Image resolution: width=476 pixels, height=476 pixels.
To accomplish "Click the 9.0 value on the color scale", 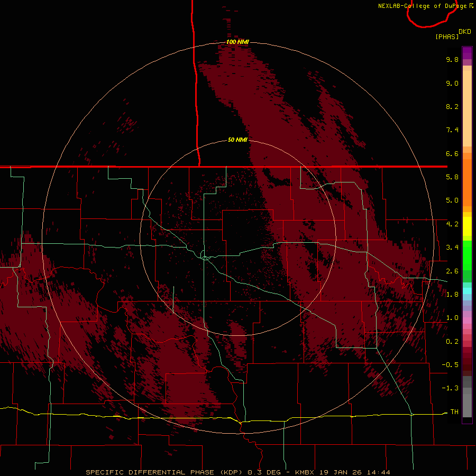I will click(x=452, y=83).
